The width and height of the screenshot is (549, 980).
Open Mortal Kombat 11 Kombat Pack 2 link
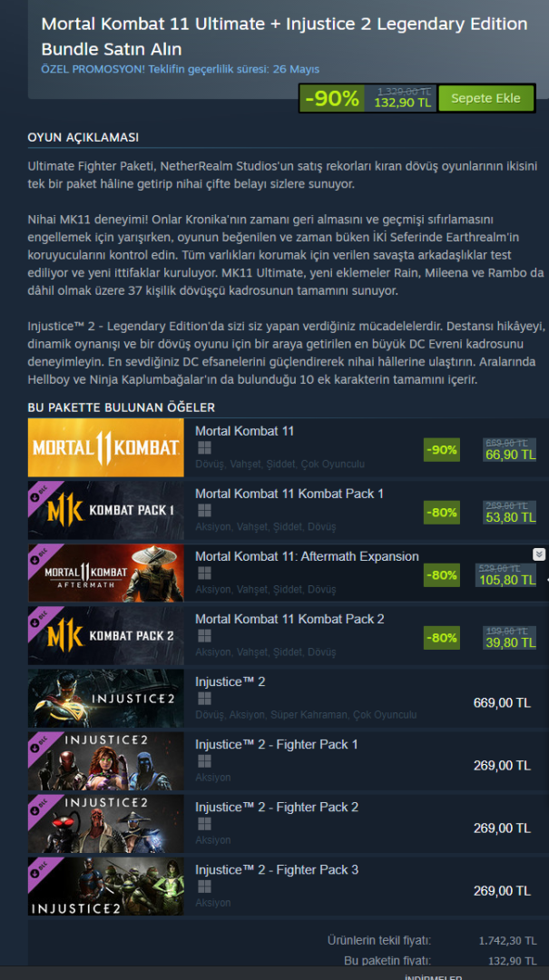point(289,619)
